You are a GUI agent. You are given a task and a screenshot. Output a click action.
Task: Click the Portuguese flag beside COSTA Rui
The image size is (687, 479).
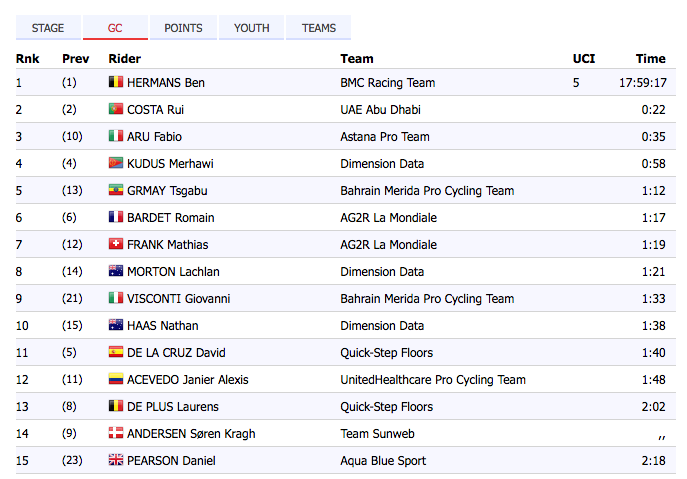click(115, 110)
